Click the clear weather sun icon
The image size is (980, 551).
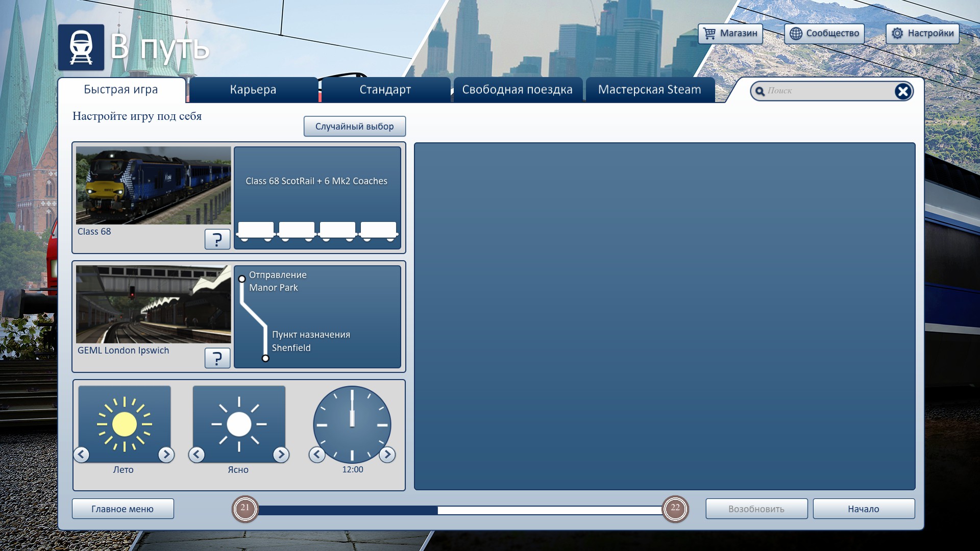[x=239, y=423]
